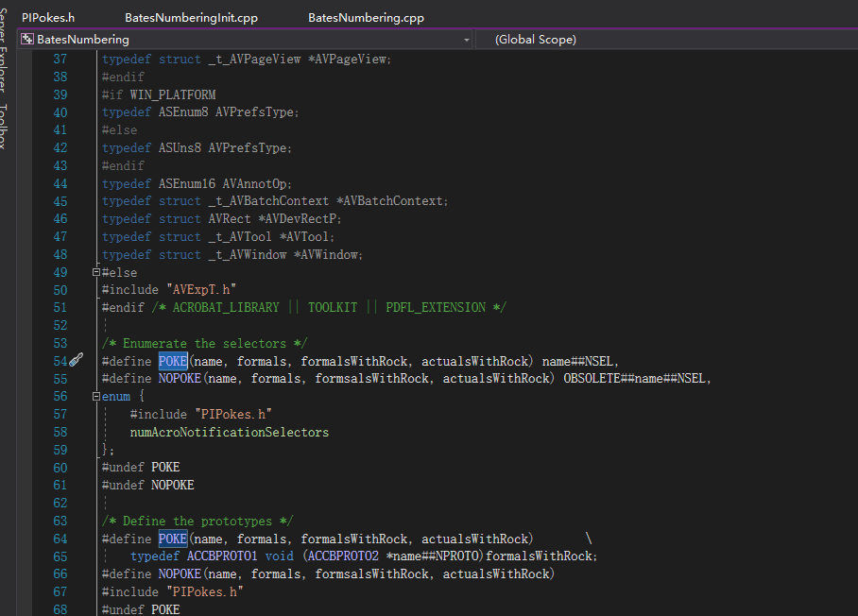The image size is (858, 616).
Task: Click '#undef POKE' on line 60
Action: (141, 468)
